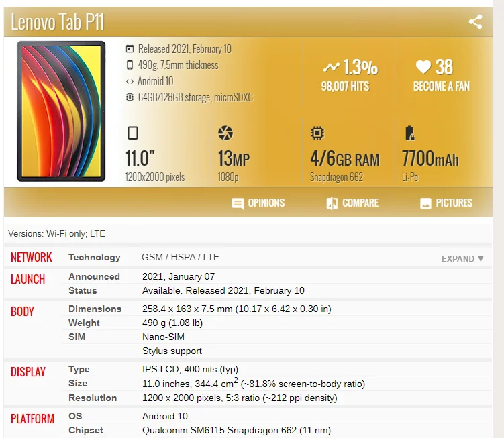Click the heart fan icon

pyautogui.click(x=423, y=67)
